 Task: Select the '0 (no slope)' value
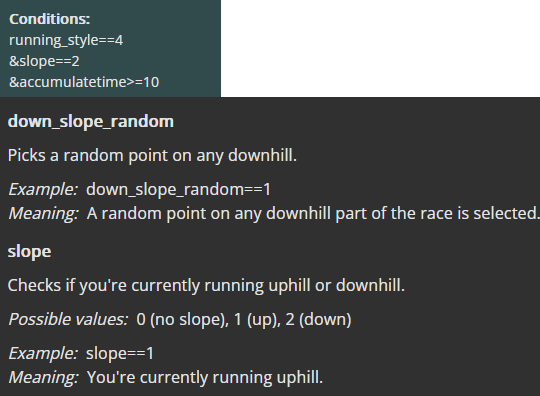(x=183, y=320)
